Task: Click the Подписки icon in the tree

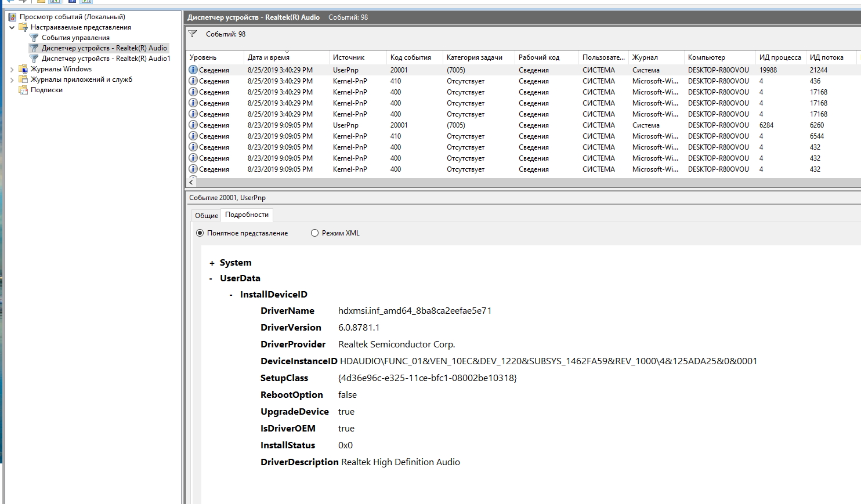Action: [23, 90]
